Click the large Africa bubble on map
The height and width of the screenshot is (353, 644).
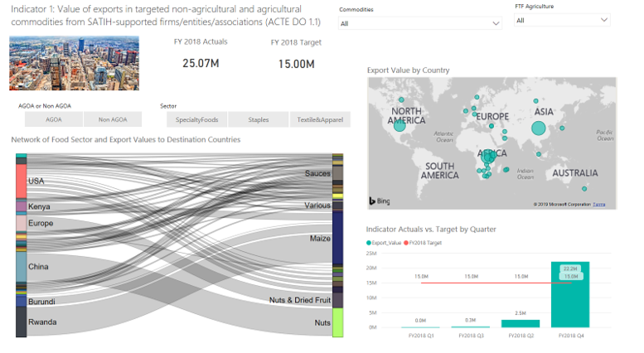(487, 156)
